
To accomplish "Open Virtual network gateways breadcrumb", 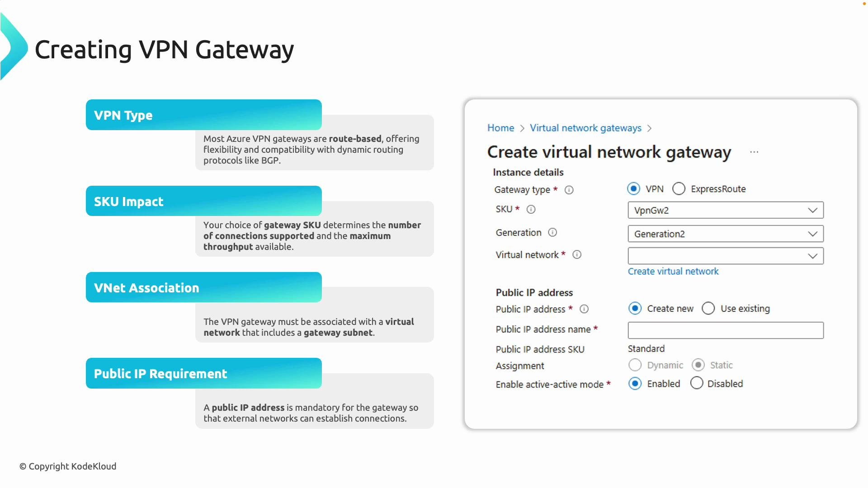I will pos(585,128).
